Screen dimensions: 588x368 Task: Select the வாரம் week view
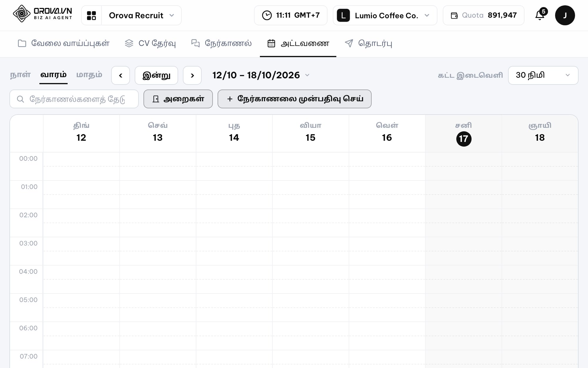[x=54, y=75]
